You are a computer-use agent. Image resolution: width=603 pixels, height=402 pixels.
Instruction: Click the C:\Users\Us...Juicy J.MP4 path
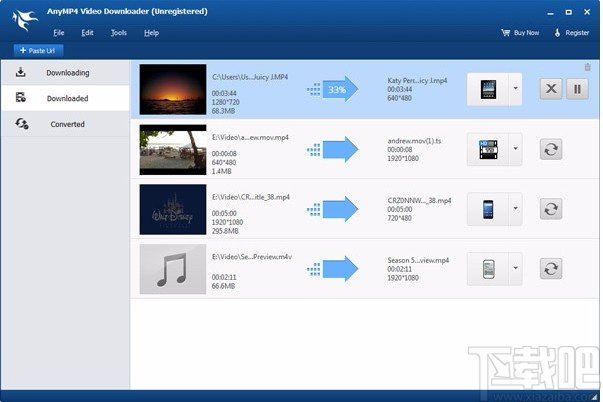point(250,77)
